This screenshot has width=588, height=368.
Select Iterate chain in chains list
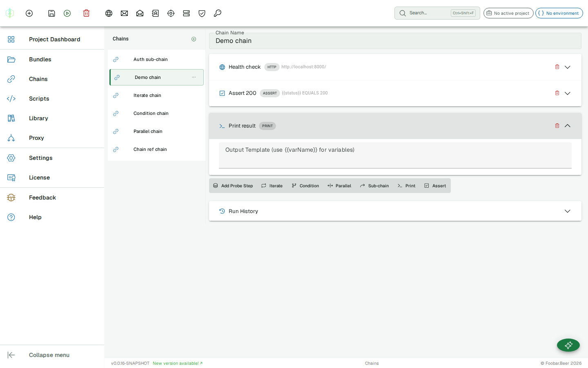[x=156, y=95]
